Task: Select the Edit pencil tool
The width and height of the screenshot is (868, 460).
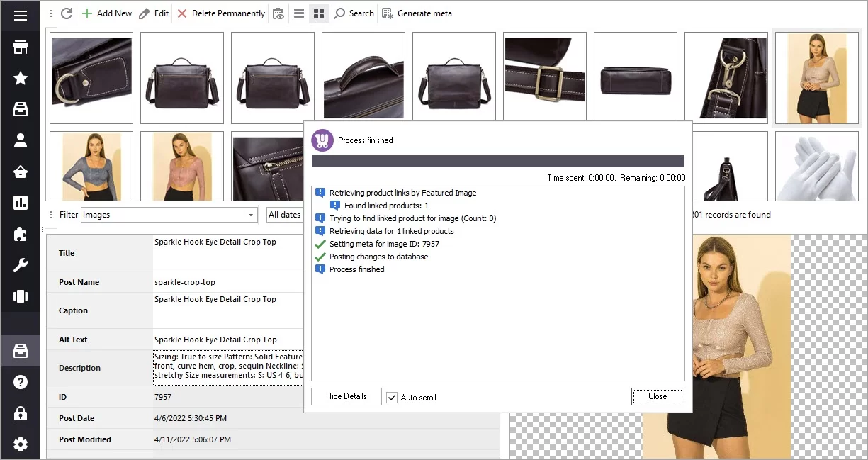Action: click(153, 13)
